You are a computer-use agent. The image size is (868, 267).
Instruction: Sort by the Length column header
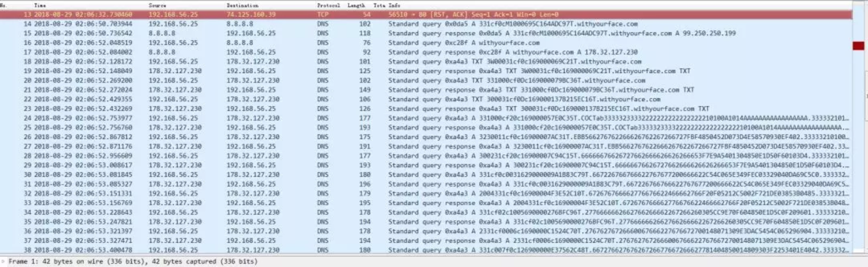click(x=356, y=6)
